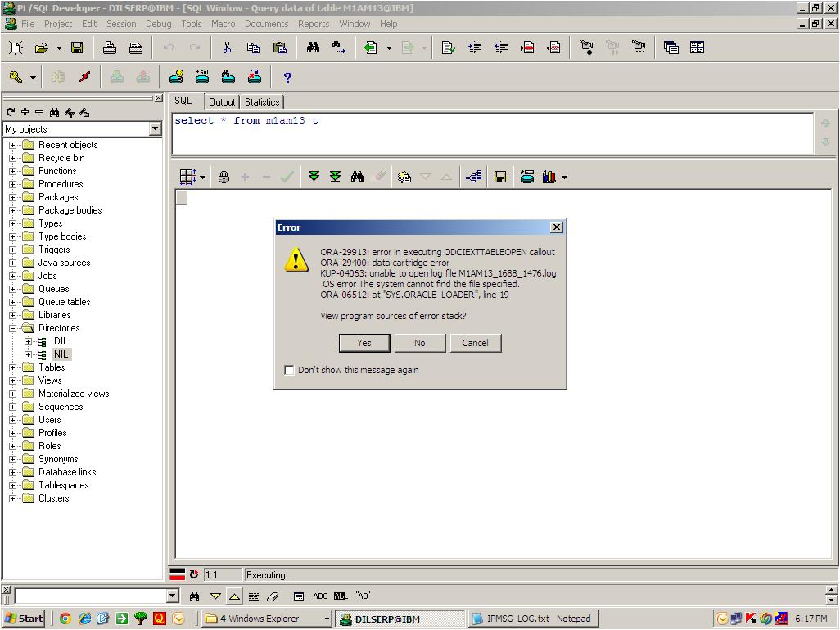Click Fetch last page double-arrow icon
The image size is (840, 630).
point(335,177)
